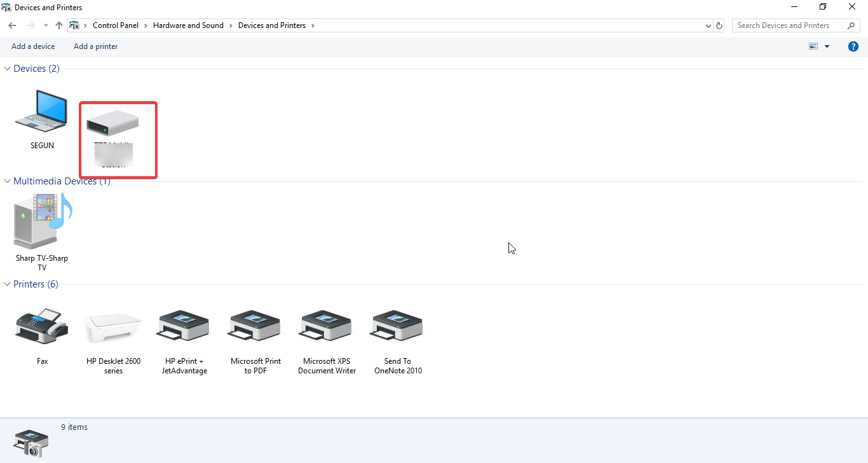Screen dimensions: 868x463
Task: Collapse the Devices (2) group
Action: (x=8, y=69)
